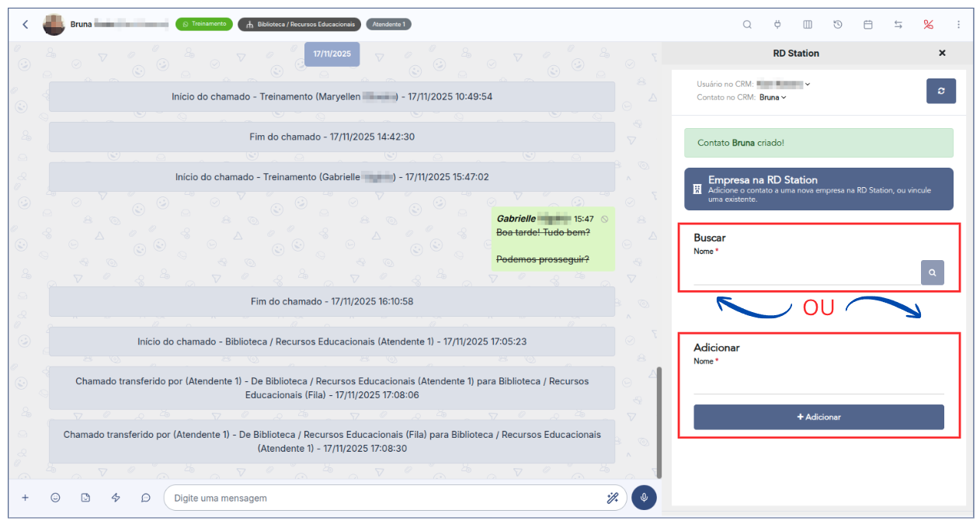Open the calendar scheduling icon
This screenshot has width=980, height=524.
click(x=868, y=25)
